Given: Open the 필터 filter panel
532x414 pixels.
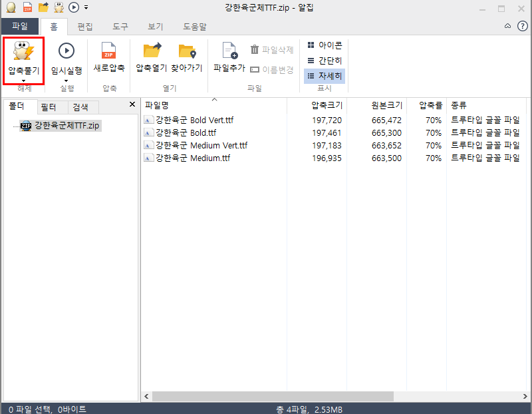Looking at the screenshot, I should [50, 106].
